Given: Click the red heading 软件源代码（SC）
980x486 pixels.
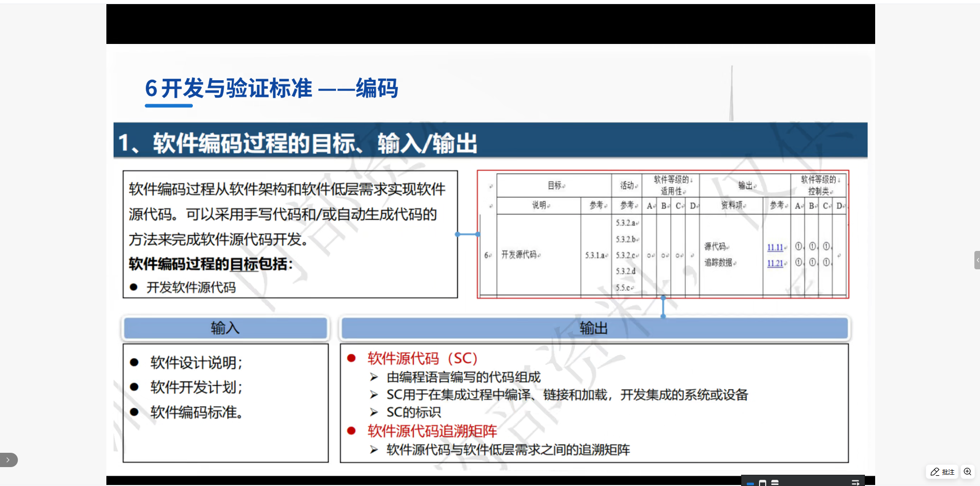Looking at the screenshot, I should click(422, 359).
